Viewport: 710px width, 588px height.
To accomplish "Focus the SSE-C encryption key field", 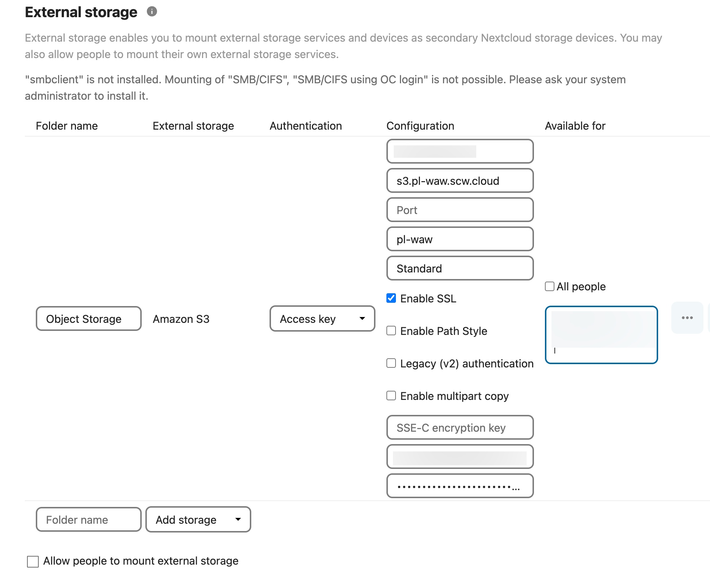I will [460, 428].
